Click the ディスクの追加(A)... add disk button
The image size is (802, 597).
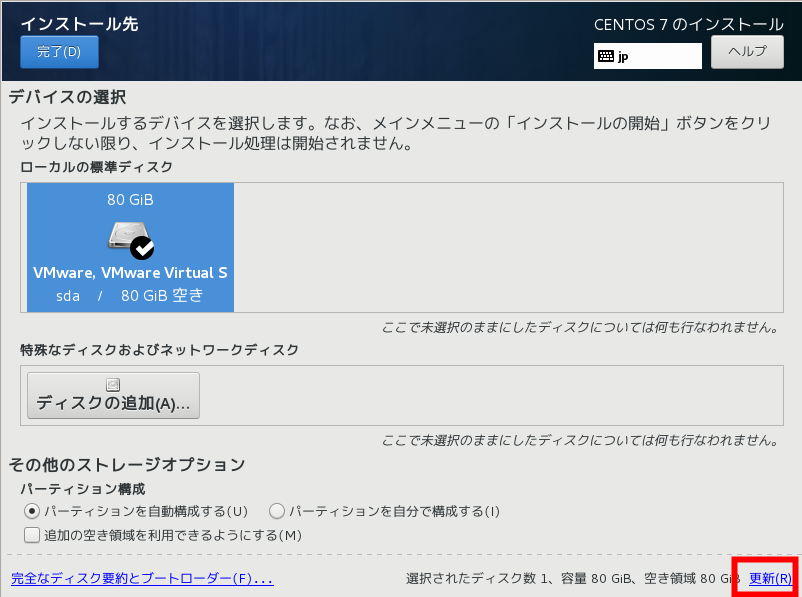113,395
